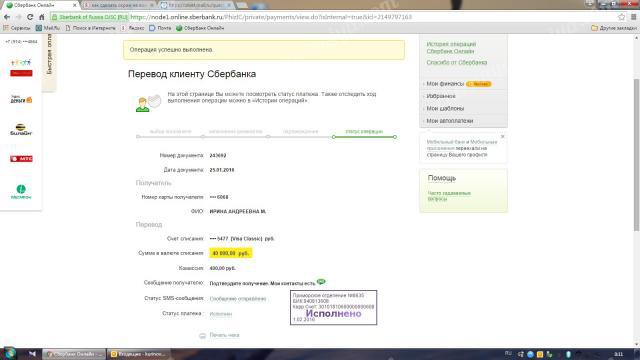Screen dimensions: 640x360
Task: Click the Windows Start button
Action: (9, 353)
